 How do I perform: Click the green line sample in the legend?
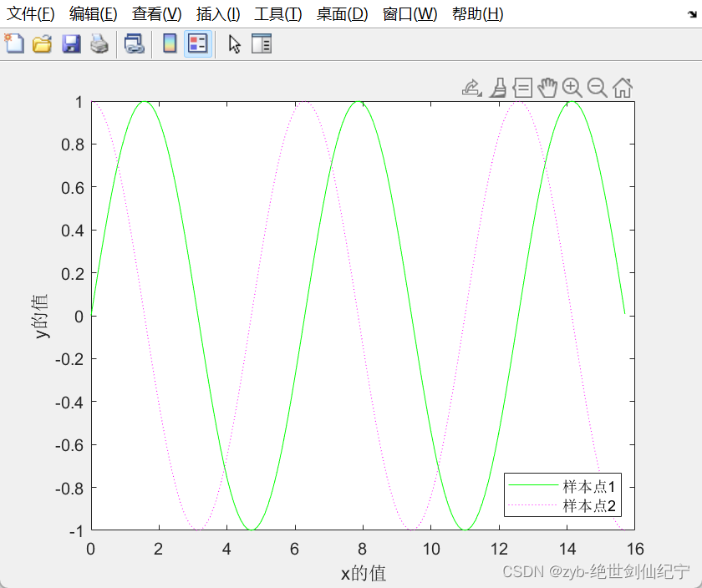(533, 485)
